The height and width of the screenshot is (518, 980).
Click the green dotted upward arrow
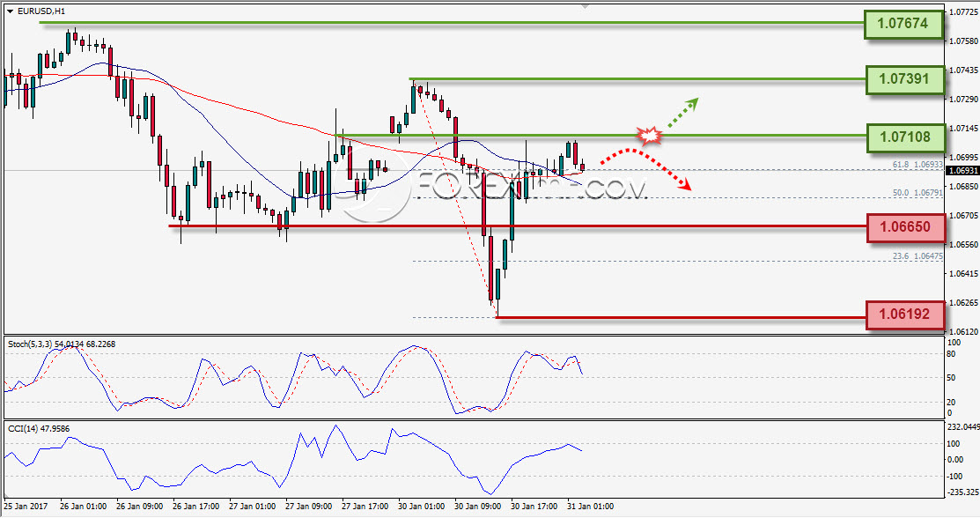click(x=683, y=113)
